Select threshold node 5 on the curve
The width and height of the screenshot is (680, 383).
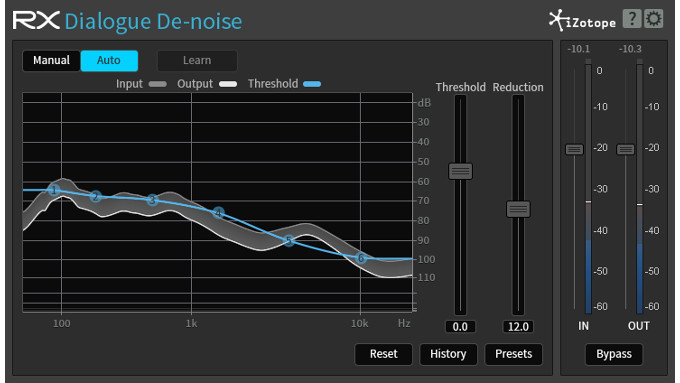tap(289, 240)
